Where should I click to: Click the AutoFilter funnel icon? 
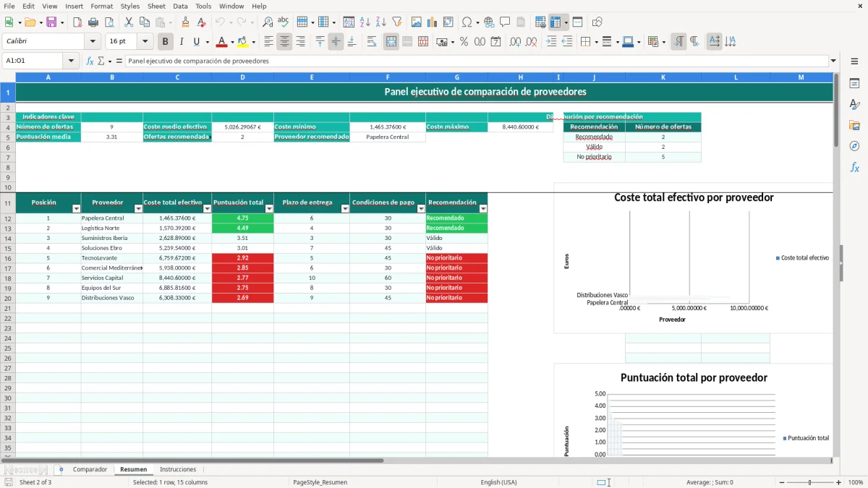[x=396, y=22]
